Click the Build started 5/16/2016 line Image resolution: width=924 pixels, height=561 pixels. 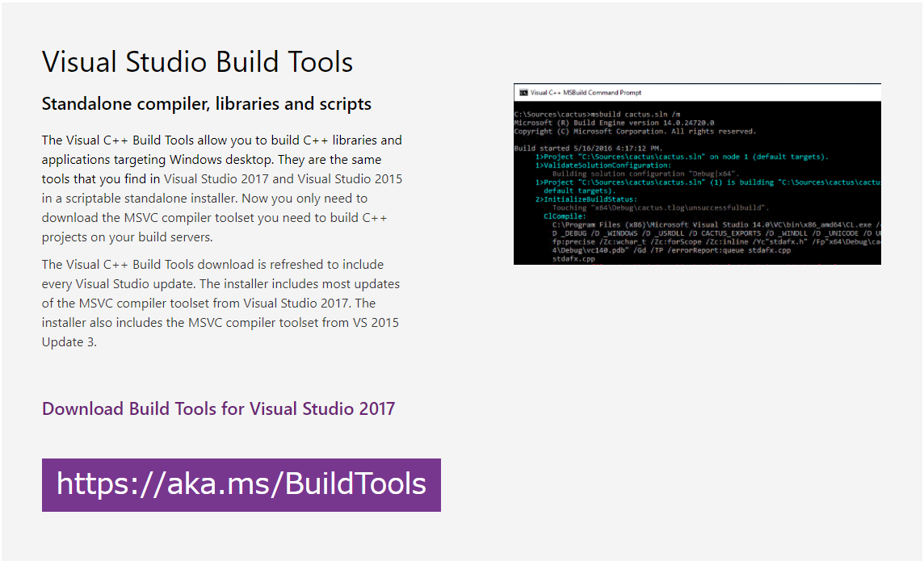tap(587, 149)
